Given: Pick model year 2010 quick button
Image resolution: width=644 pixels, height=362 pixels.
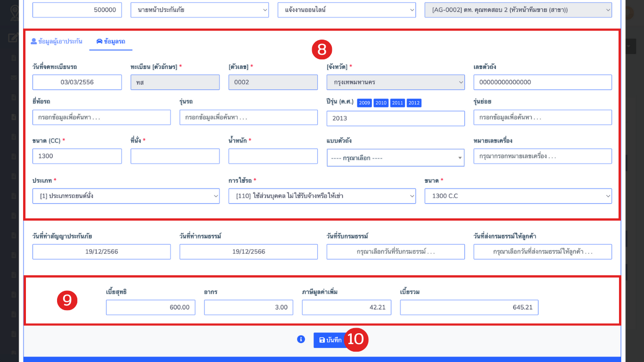Looking at the screenshot, I should point(381,103).
